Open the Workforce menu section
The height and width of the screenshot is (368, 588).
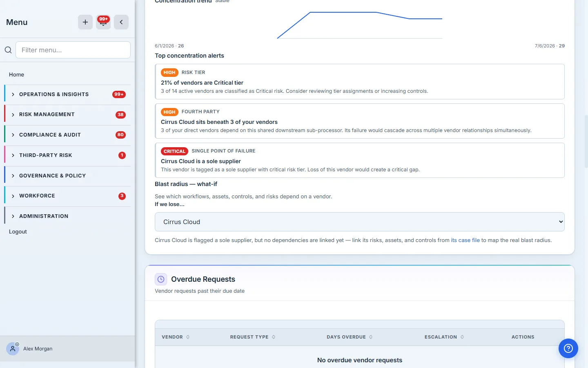(x=68, y=196)
